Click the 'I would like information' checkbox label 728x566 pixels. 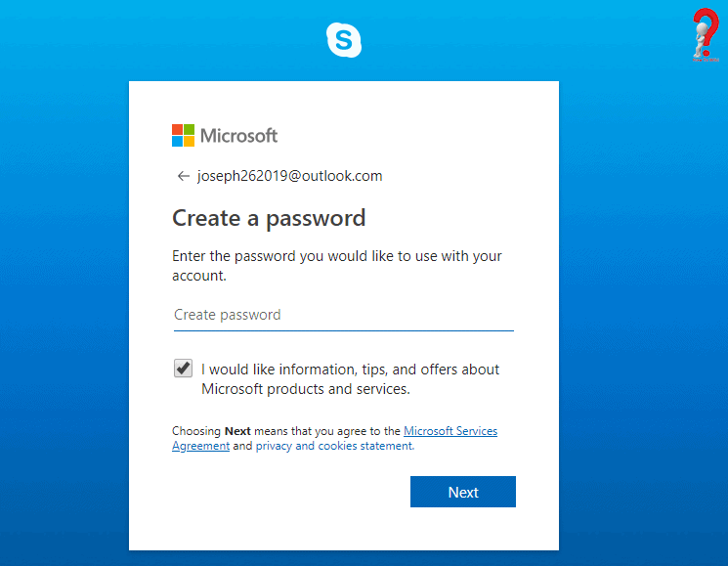[x=351, y=379]
